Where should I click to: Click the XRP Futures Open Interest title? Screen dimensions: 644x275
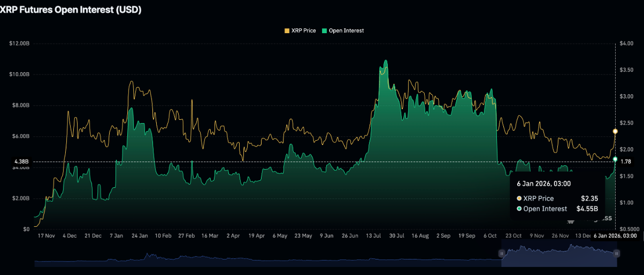pyautogui.click(x=71, y=10)
